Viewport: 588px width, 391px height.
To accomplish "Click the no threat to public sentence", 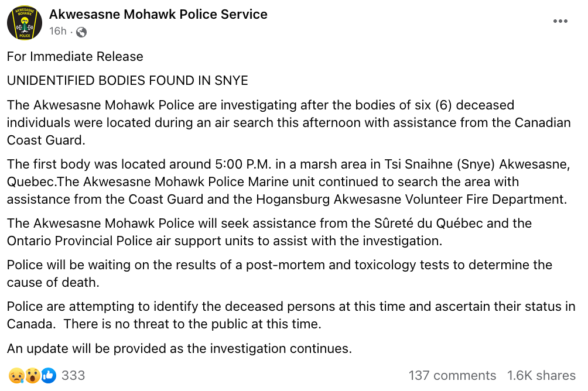I will click(192, 324).
